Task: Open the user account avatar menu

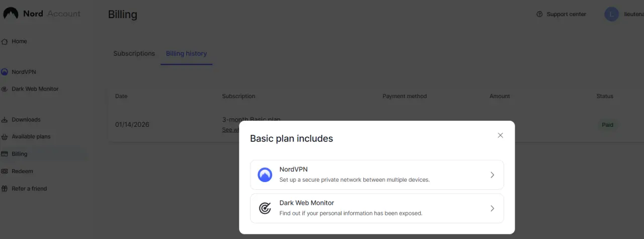Action: (611, 14)
